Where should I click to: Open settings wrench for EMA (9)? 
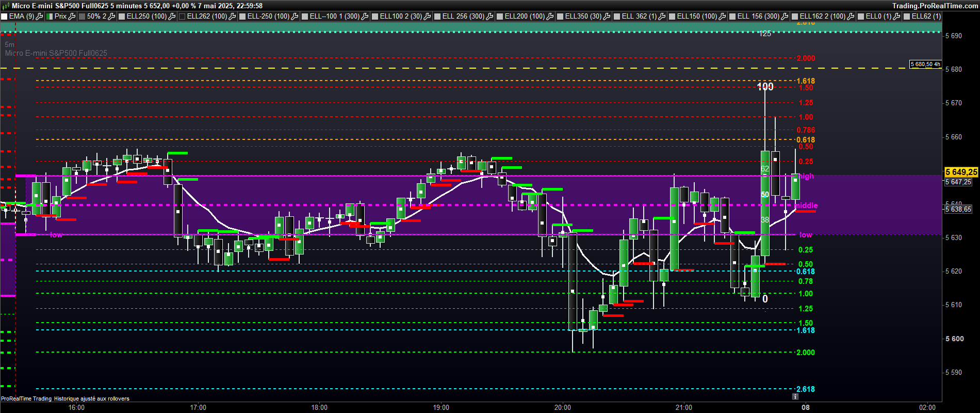click(39, 16)
